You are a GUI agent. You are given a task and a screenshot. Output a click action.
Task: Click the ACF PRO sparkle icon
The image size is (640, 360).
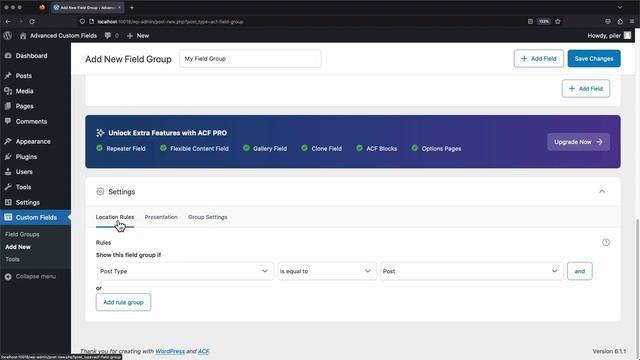pyautogui.click(x=100, y=133)
